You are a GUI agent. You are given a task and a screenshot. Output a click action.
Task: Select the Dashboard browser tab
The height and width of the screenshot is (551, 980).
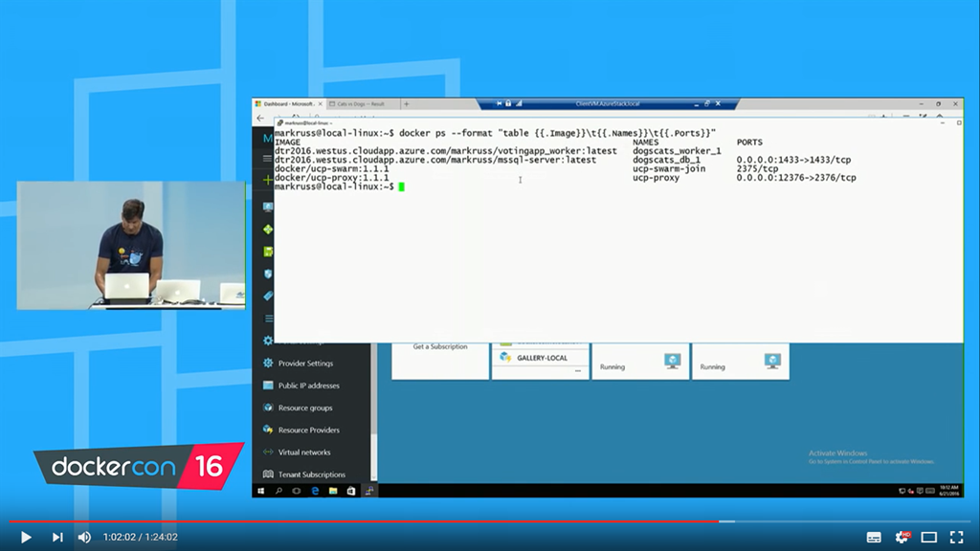288,103
